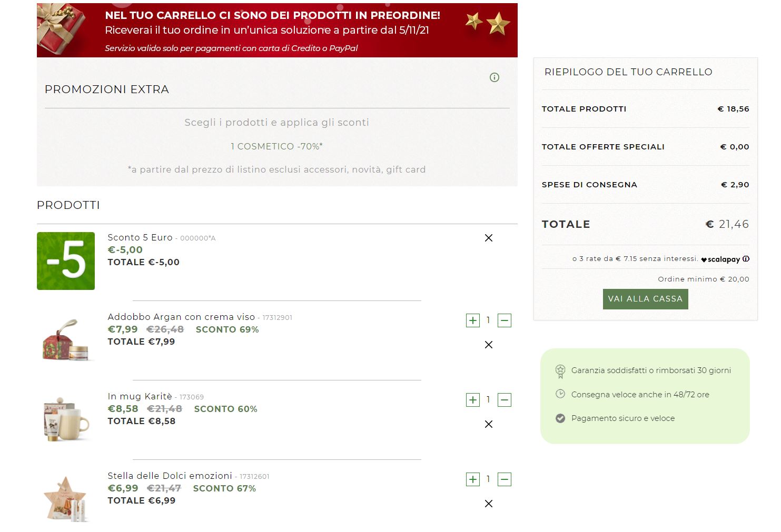781x532 pixels.
Task: Click the Garanzia soddisfatti o rimborsati text
Action: (x=651, y=370)
